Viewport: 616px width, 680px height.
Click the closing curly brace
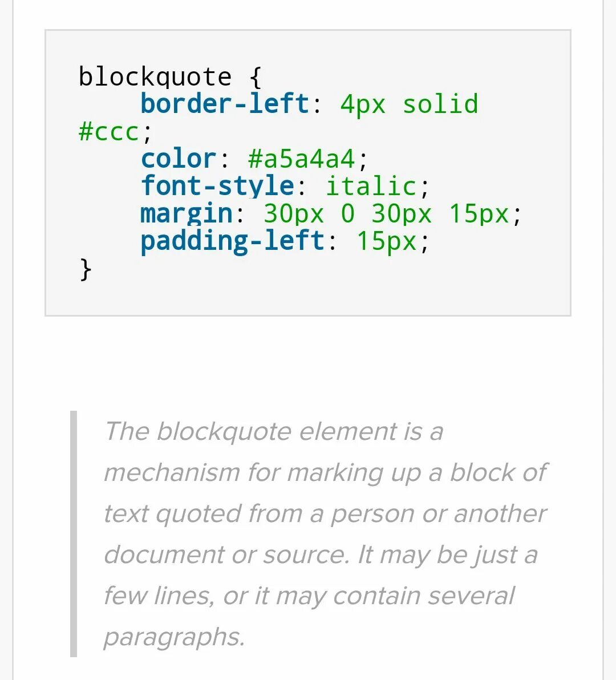click(x=86, y=269)
